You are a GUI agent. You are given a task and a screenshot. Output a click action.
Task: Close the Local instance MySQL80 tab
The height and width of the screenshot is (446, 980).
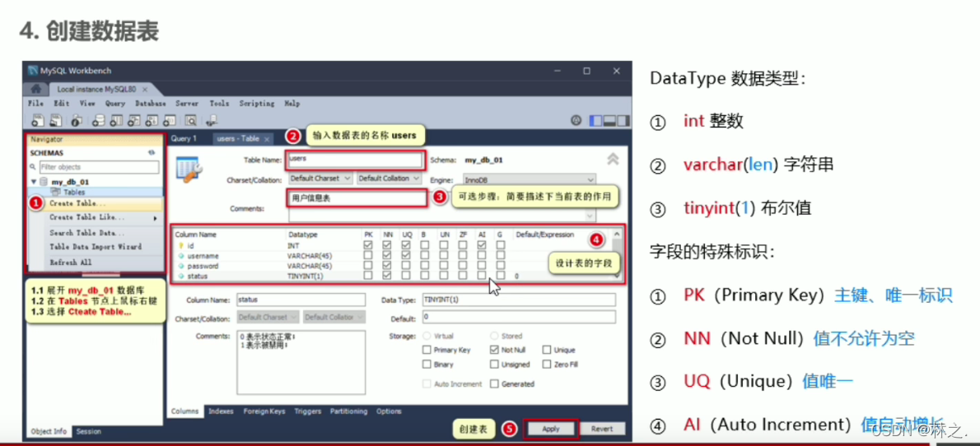(144, 90)
